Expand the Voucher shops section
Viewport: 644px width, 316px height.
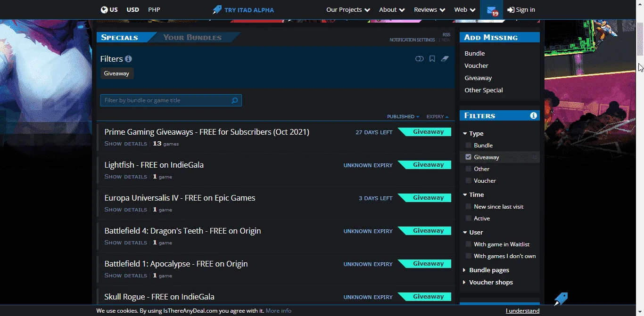tap(488, 282)
